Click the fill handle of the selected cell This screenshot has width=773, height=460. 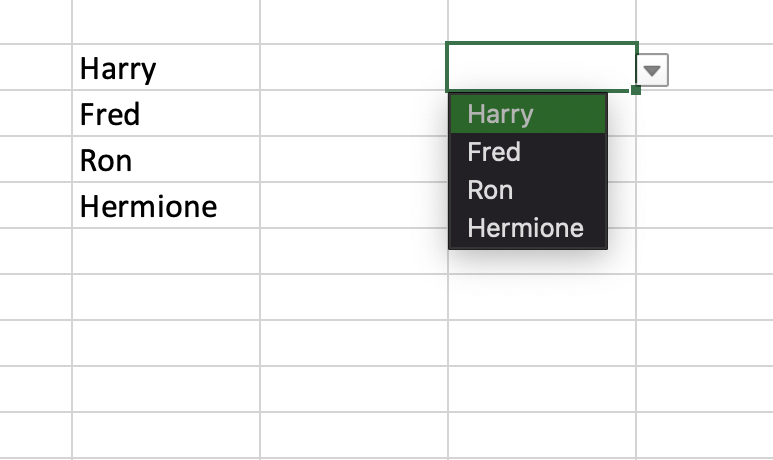pos(636,90)
